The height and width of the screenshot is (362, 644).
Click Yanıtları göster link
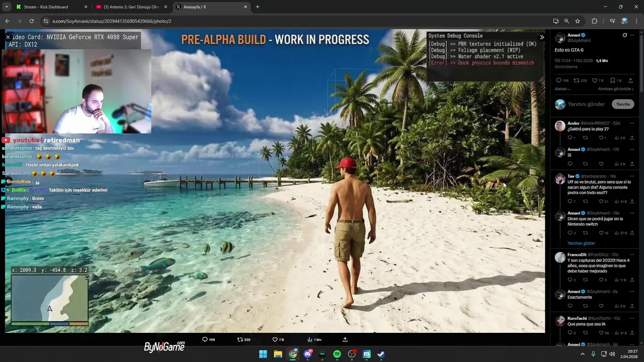(x=581, y=243)
